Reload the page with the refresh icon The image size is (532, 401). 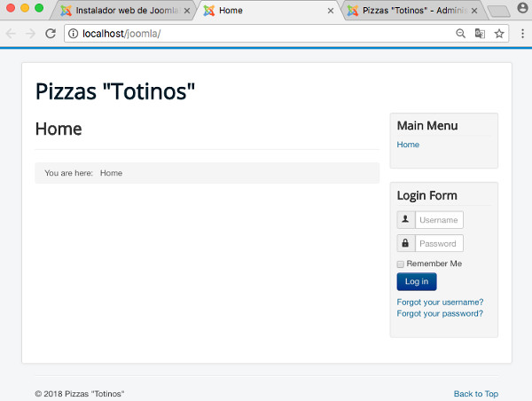(x=51, y=34)
